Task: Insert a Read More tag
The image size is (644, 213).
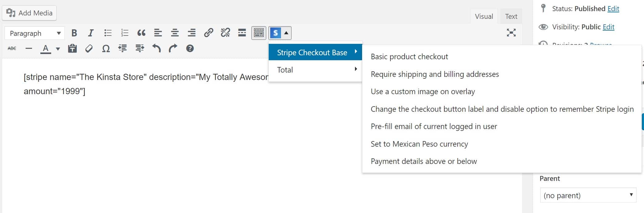Action: pos(242,33)
